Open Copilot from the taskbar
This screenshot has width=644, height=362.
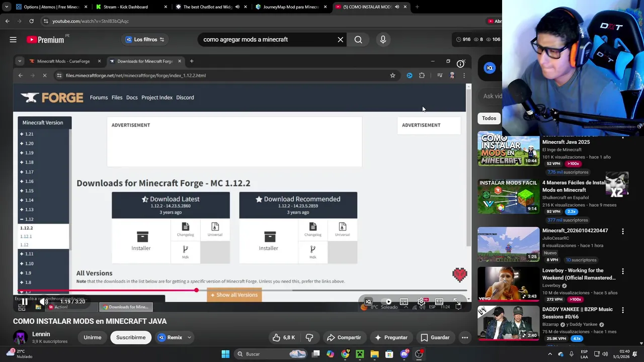pos(330,354)
